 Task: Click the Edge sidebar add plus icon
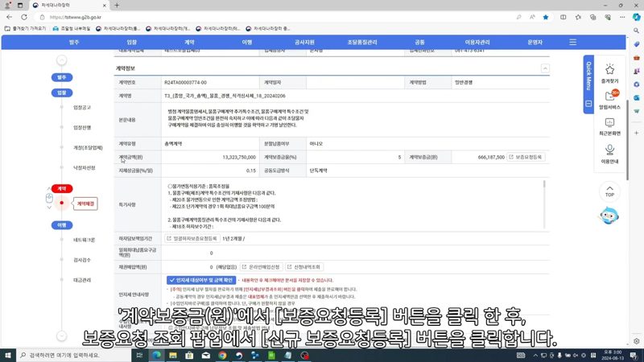[636, 133]
